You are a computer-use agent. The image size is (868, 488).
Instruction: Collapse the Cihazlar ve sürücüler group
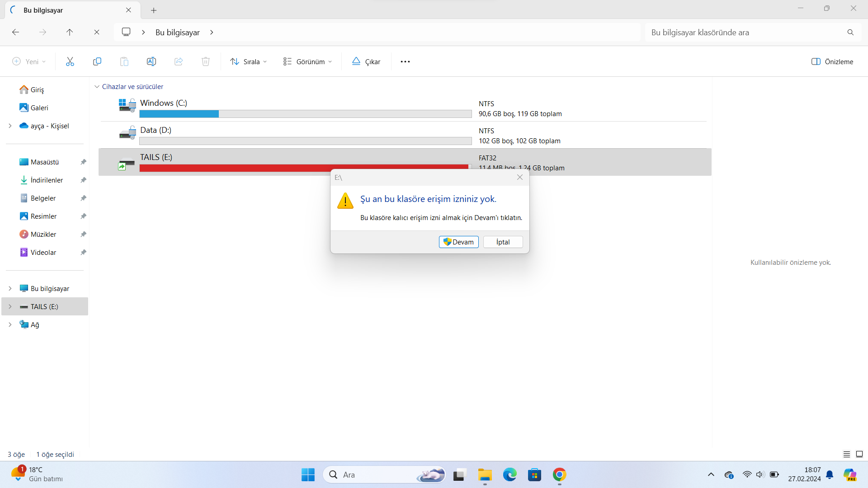[x=97, y=86]
